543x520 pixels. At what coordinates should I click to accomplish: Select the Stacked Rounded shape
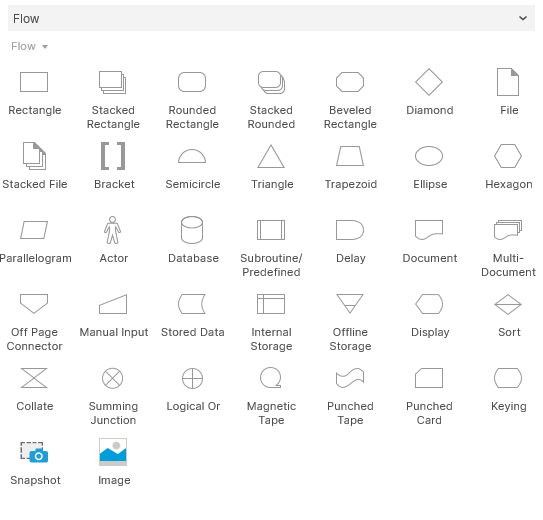click(271, 82)
